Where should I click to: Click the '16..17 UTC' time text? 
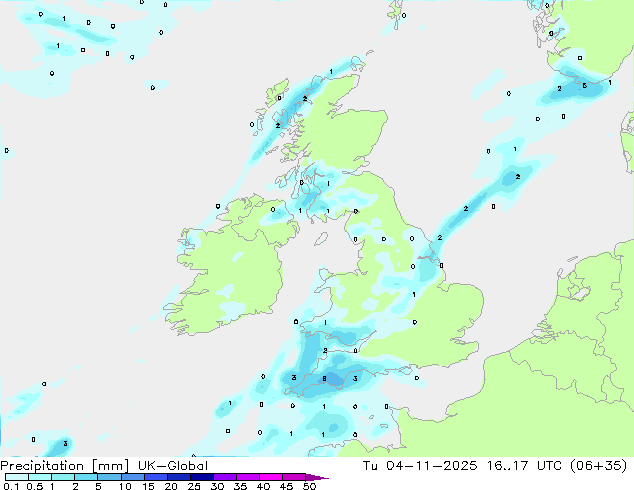point(524,466)
